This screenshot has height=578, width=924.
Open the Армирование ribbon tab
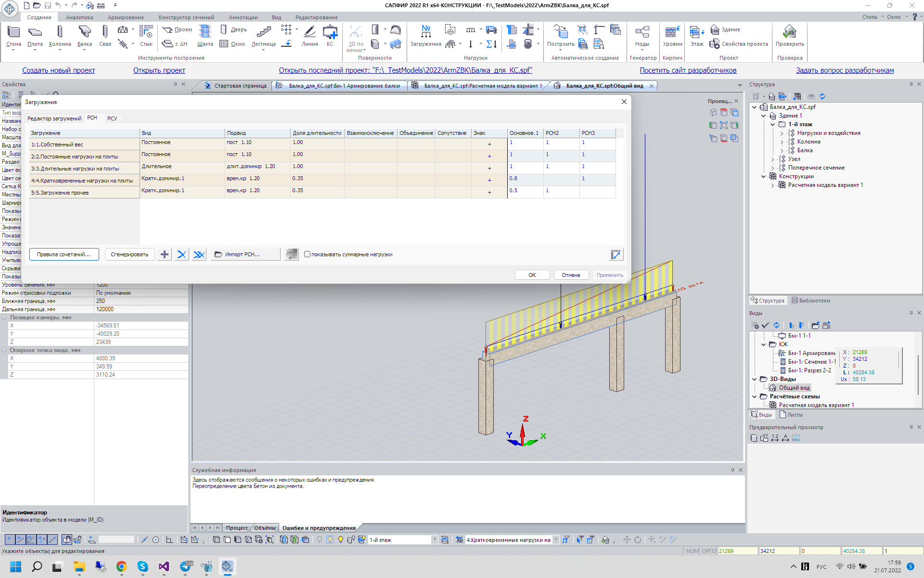click(x=126, y=17)
